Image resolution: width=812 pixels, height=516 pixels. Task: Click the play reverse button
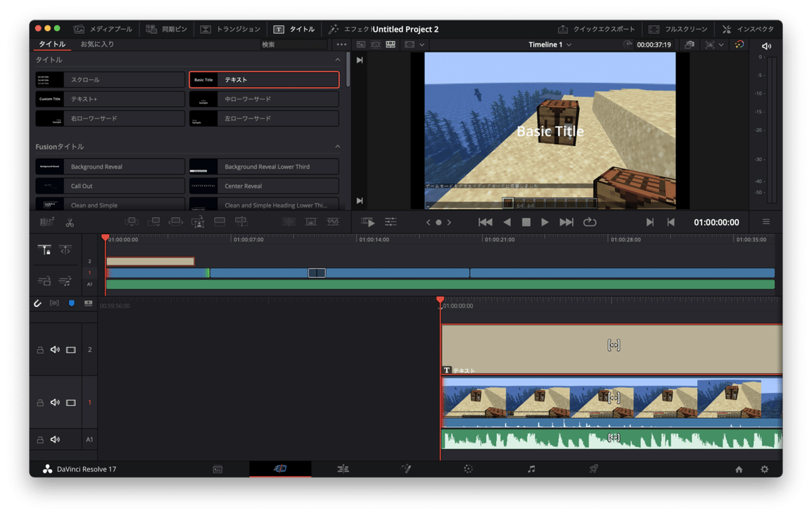(507, 222)
